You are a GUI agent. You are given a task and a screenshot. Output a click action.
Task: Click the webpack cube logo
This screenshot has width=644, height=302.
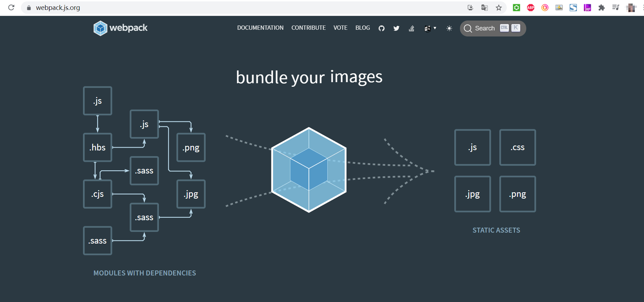pyautogui.click(x=100, y=28)
